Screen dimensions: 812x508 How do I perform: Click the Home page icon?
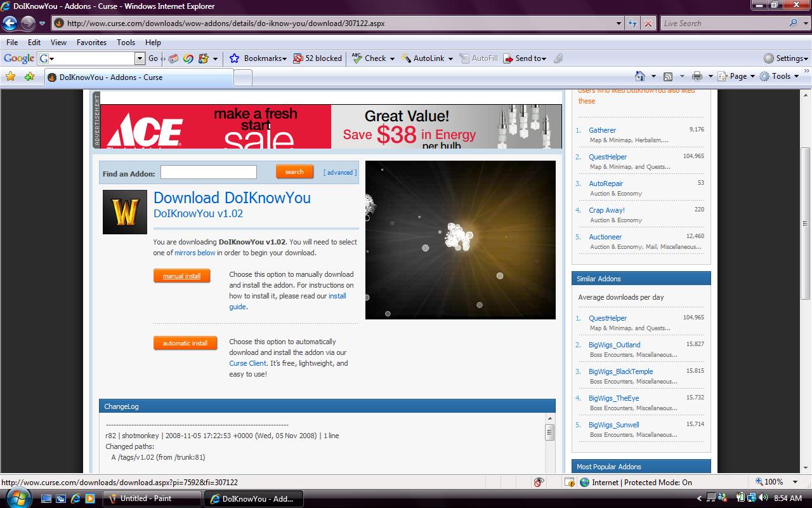click(640, 76)
